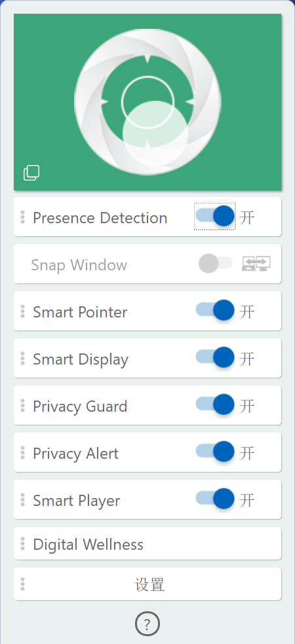Viewport: 295px width, 644px height.
Task: Click the disabled Snap Window toggle
Action: 215,263
